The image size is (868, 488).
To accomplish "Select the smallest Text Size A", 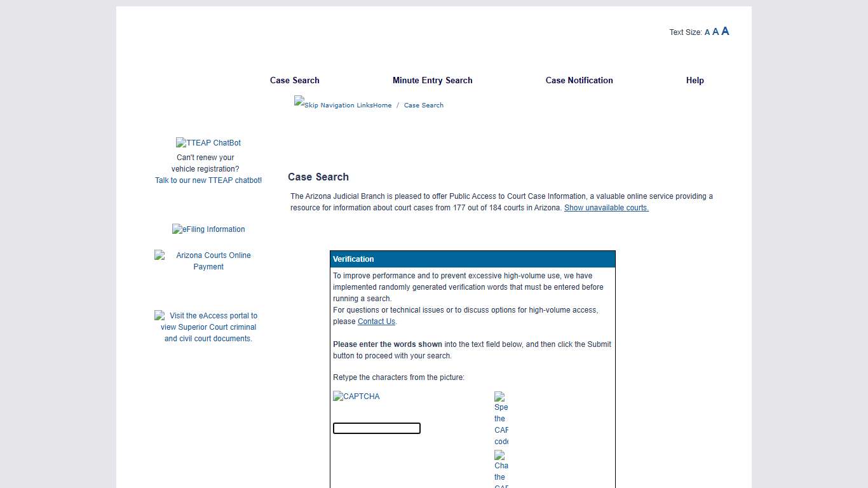I will click(x=707, y=32).
